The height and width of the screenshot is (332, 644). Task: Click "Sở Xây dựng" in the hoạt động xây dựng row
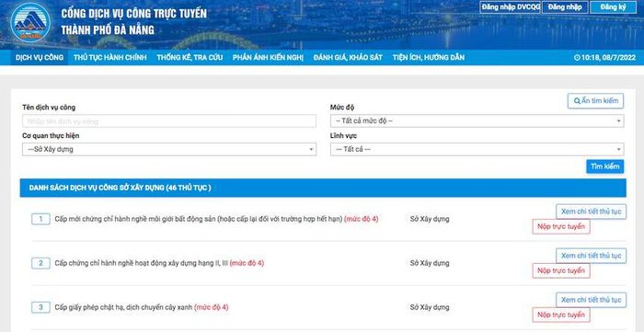coord(430,263)
